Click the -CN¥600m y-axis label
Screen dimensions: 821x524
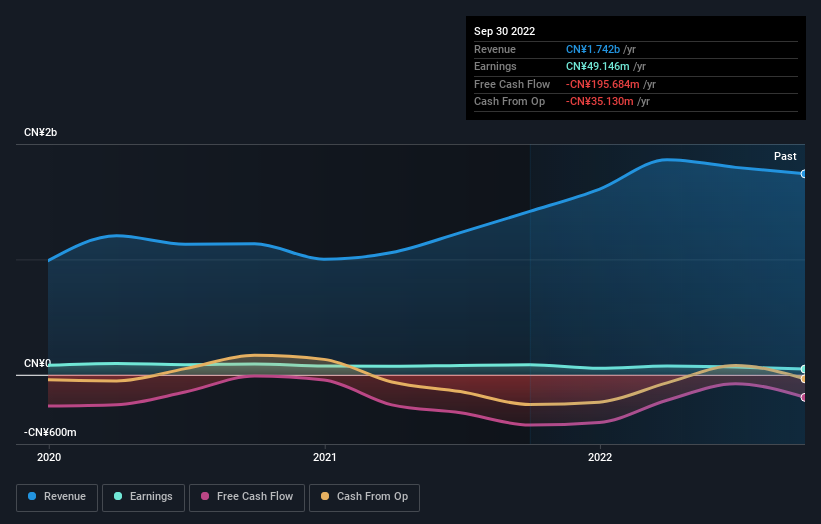click(x=51, y=432)
